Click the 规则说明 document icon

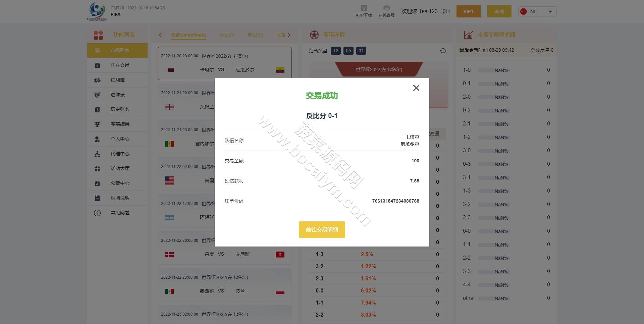(97, 198)
